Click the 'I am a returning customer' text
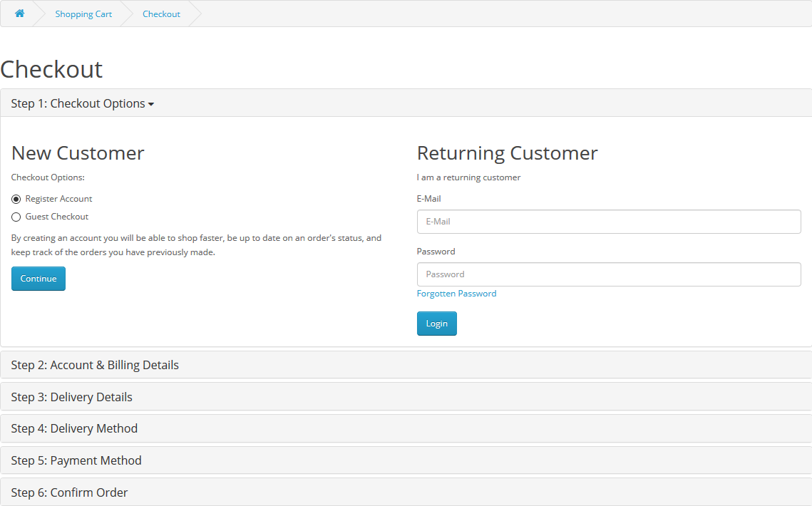Viewport: 812px width, 506px height. pyautogui.click(x=468, y=177)
